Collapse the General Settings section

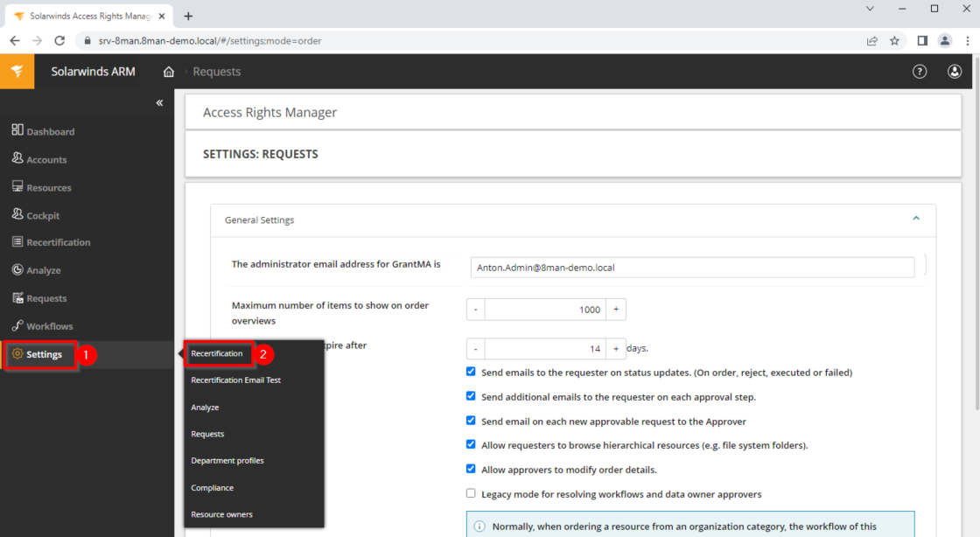coord(915,220)
